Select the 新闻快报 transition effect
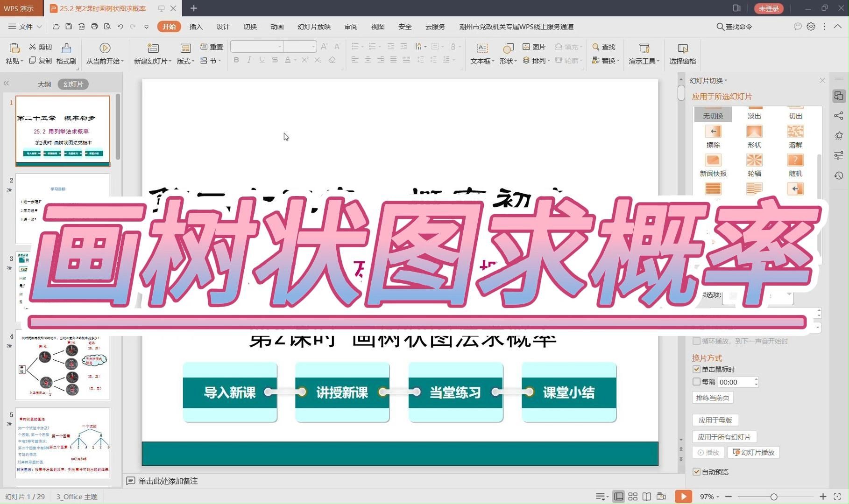 (713, 165)
